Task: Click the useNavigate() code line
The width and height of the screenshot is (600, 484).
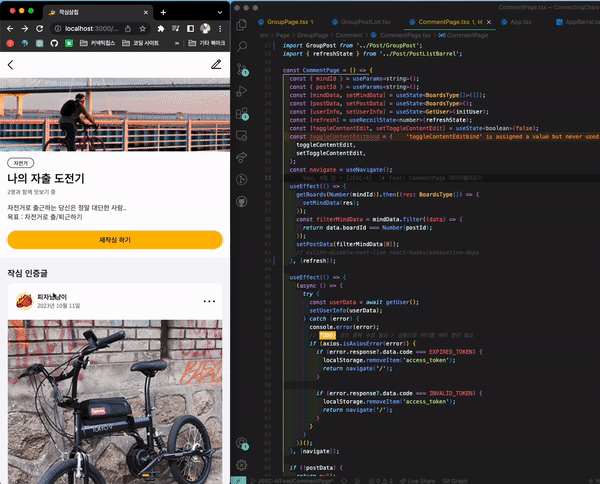Action: [x=341, y=169]
